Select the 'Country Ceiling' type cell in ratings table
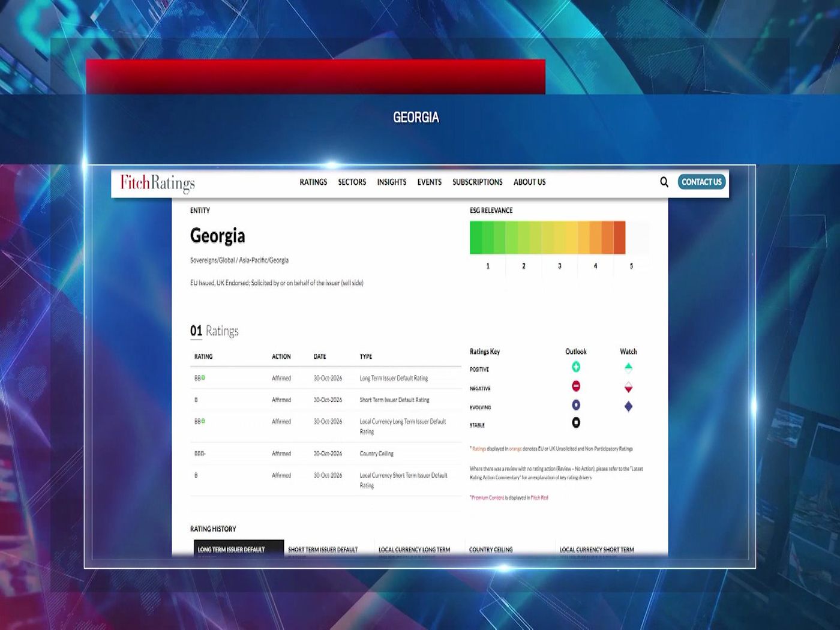The image size is (840, 630). 377,454
